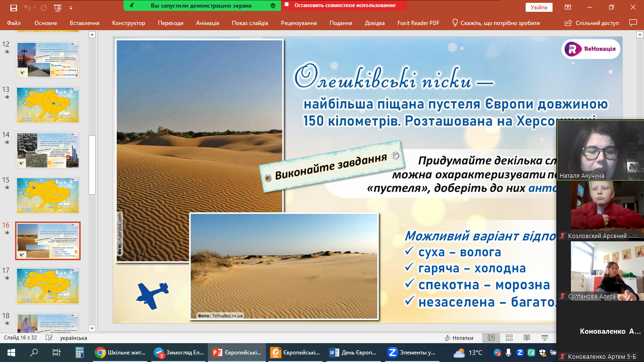Open the Windows Start menu
644x362 pixels.
point(11,353)
